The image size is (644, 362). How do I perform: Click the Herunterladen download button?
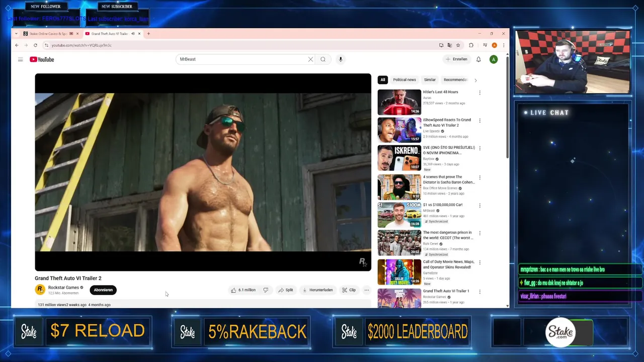(317, 290)
